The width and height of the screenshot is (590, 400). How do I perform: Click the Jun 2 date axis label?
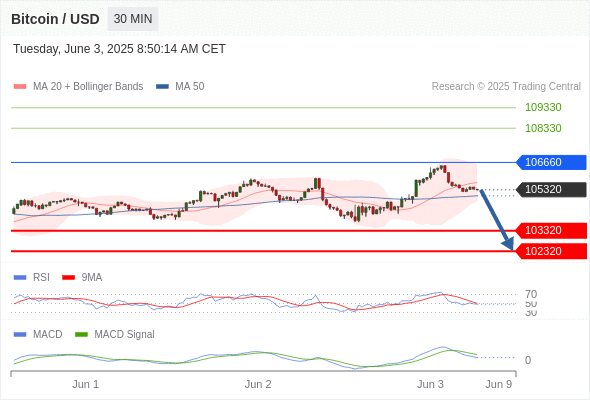[x=258, y=385]
